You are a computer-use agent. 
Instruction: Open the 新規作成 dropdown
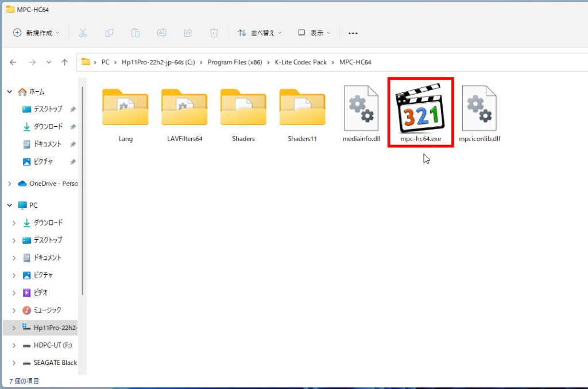coord(36,33)
